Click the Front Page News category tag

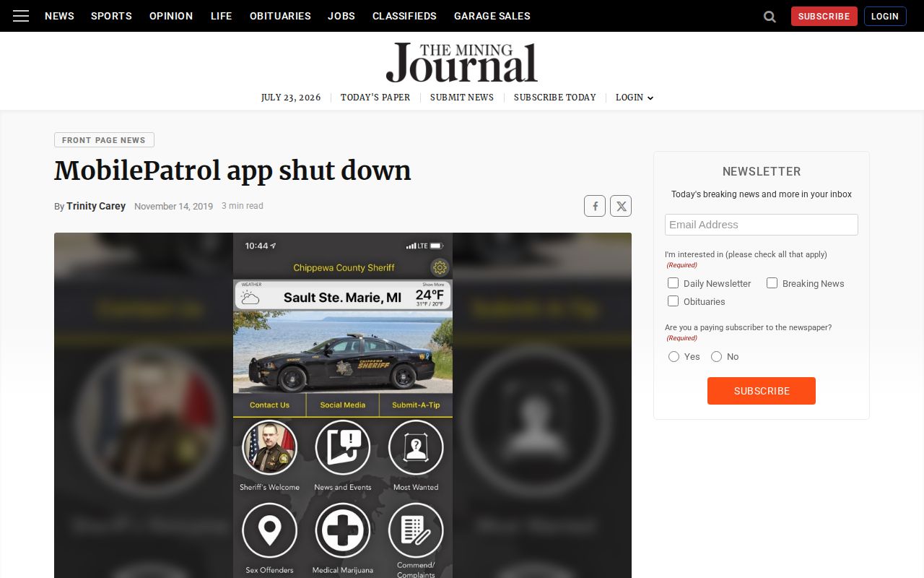point(104,140)
